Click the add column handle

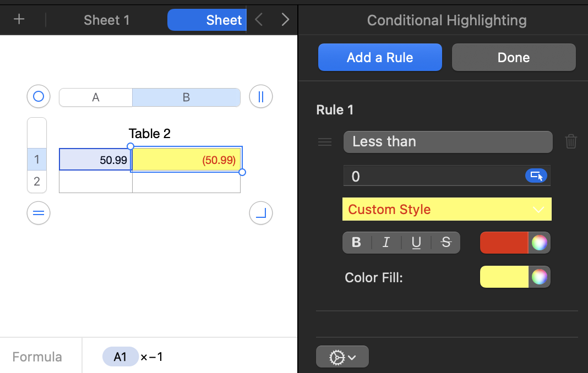tap(261, 97)
